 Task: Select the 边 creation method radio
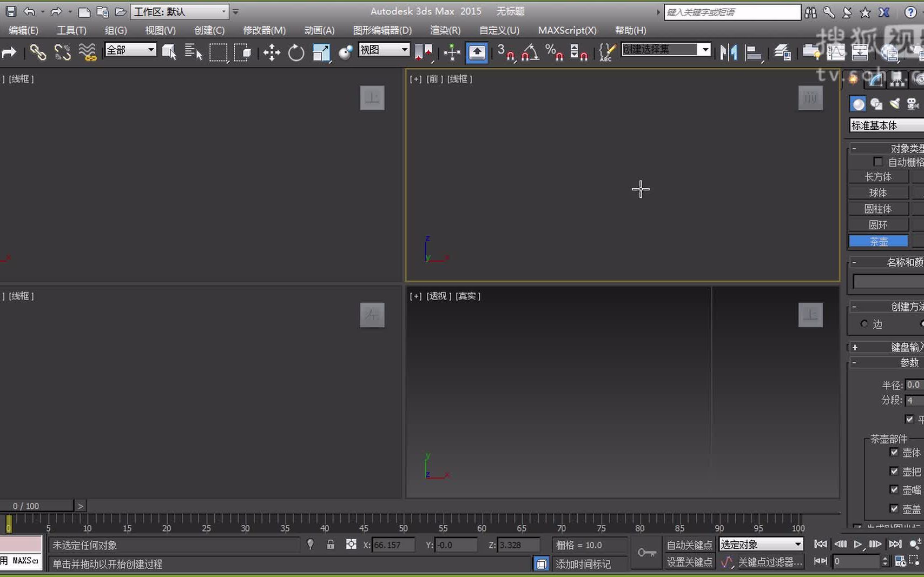864,323
